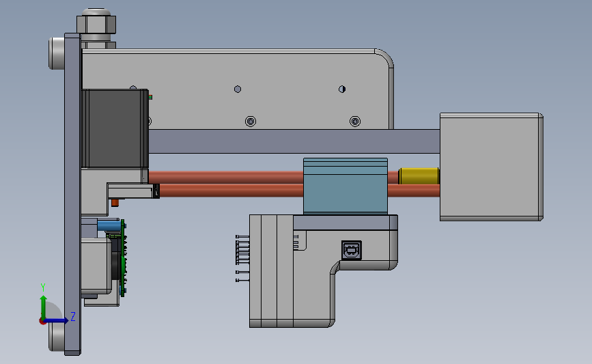Select the lower round foot on panel
This screenshot has height=364, width=592.
tap(57, 336)
